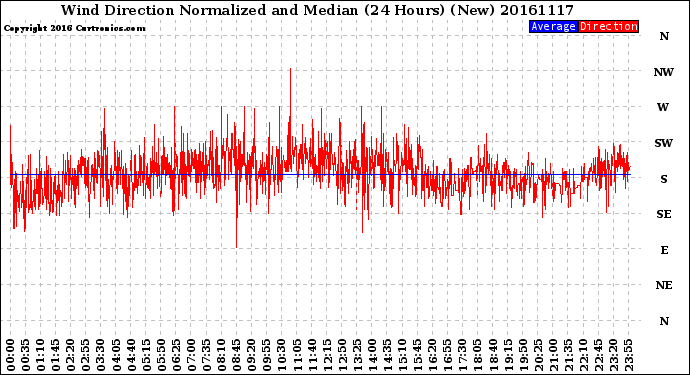Image resolution: width=690 pixels, height=375 pixels.
Task: Click the 21:00 time axis label
Action: [x=553, y=355]
